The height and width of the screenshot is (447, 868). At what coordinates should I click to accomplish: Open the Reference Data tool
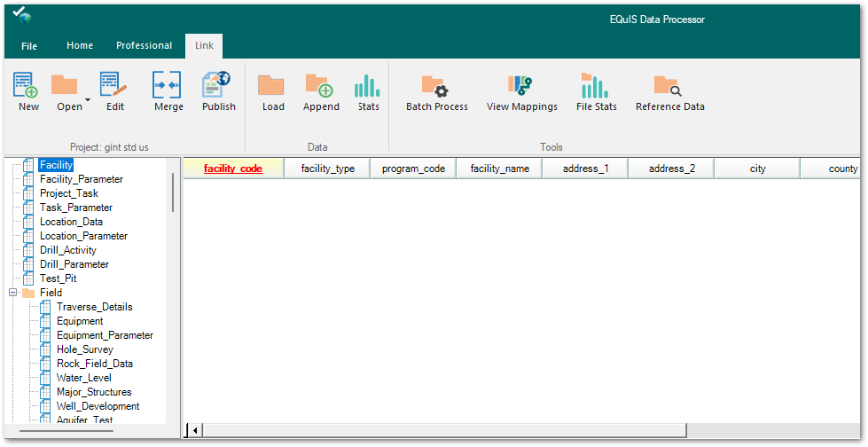click(668, 86)
